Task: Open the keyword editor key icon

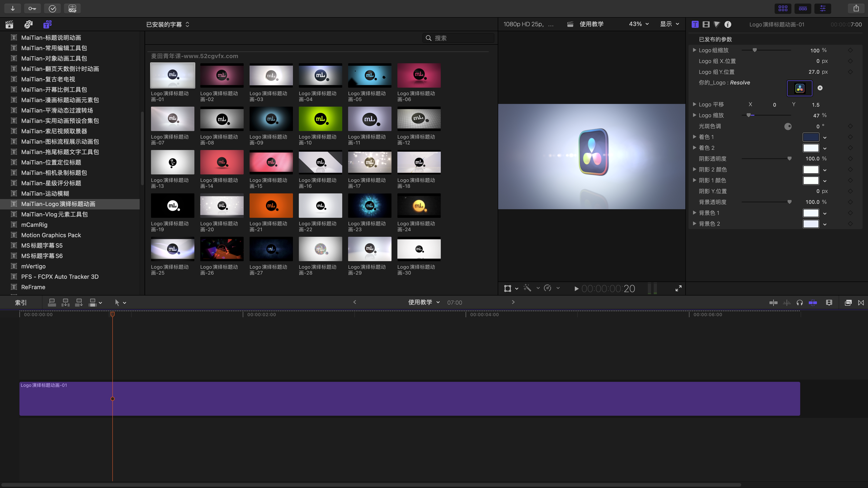Action: pyautogui.click(x=32, y=8)
